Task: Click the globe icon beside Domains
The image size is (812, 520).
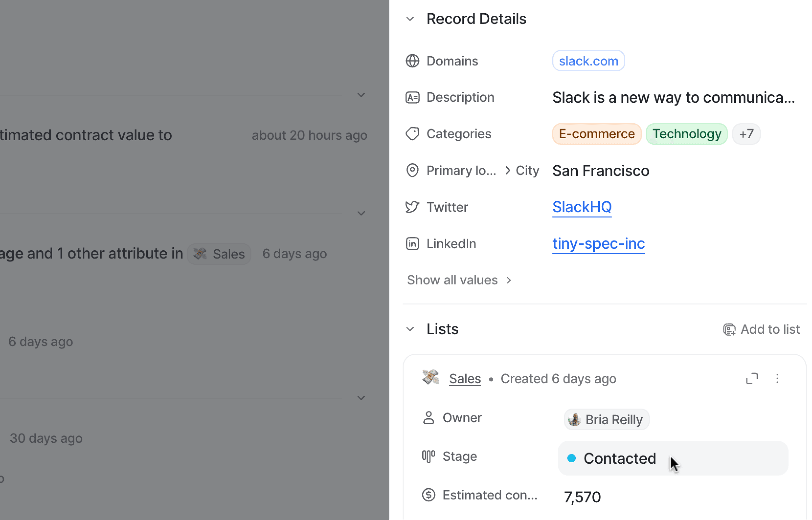Action: 412,61
